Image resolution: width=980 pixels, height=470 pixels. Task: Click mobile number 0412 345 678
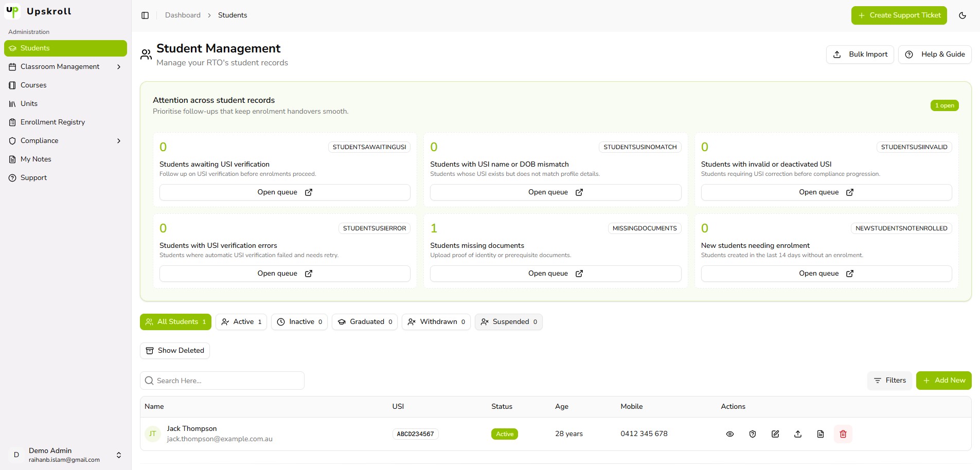point(644,434)
